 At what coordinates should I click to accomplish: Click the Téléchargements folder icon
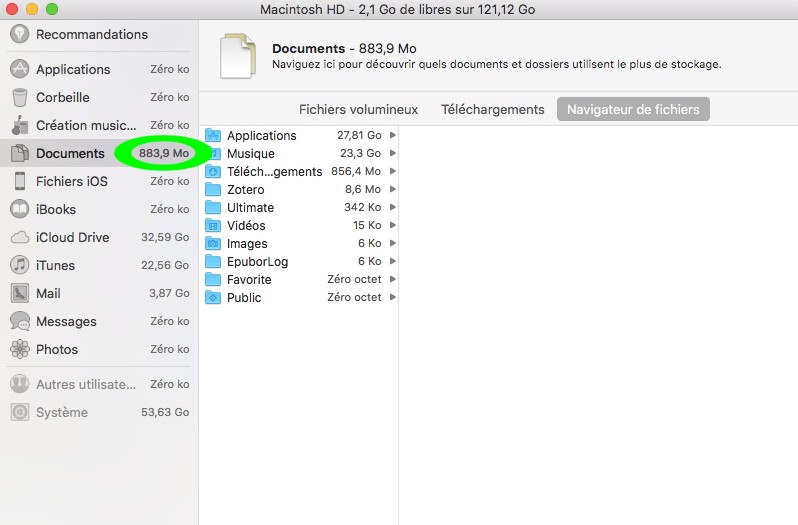[213, 171]
